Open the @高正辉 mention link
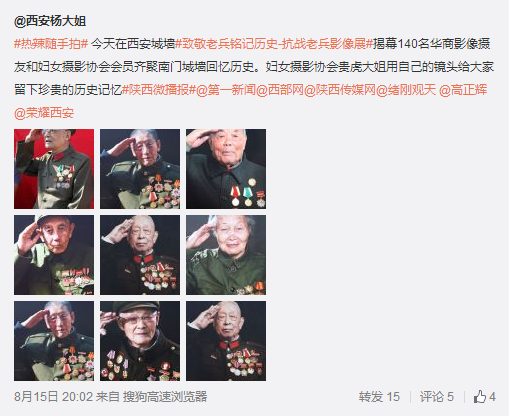This screenshot has width=509, height=416. coord(463,90)
